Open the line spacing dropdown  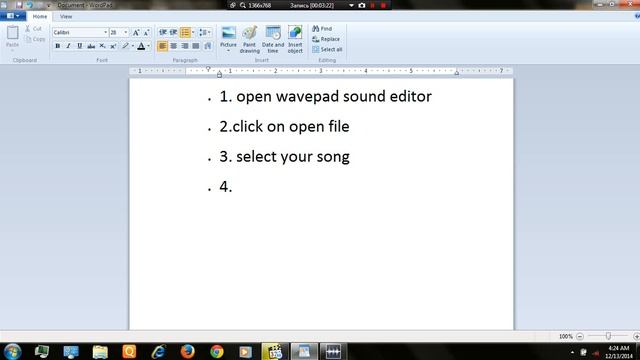tap(204, 32)
